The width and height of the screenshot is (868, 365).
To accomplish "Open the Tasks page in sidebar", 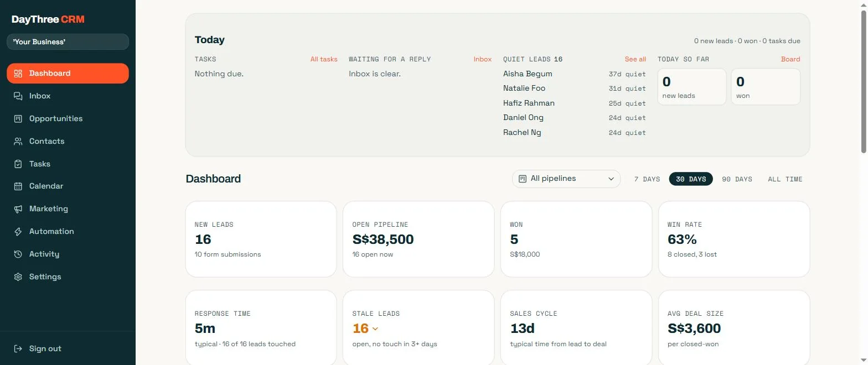I will [x=68, y=164].
